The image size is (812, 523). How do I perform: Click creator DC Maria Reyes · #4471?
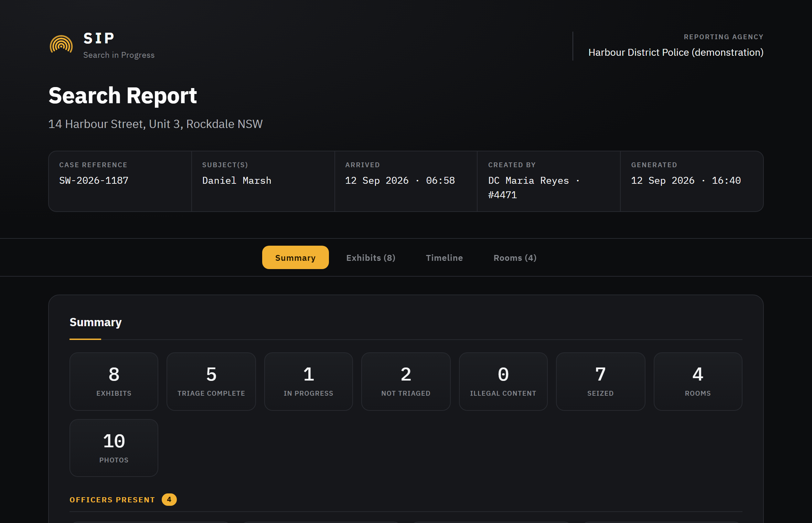click(x=534, y=188)
